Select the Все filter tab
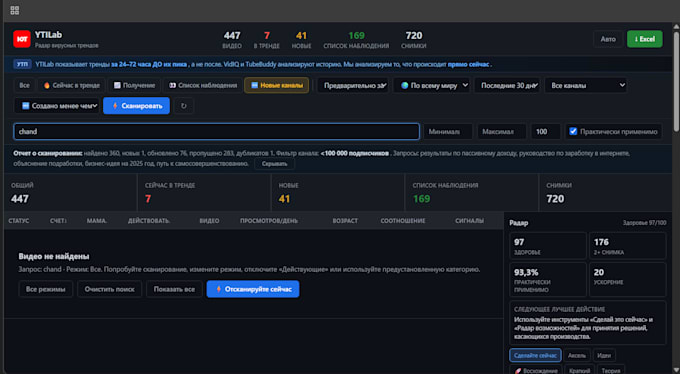This screenshot has height=374, width=680. pyautogui.click(x=25, y=85)
